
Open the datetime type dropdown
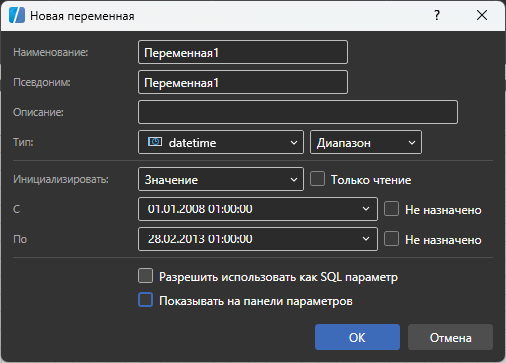click(221, 142)
